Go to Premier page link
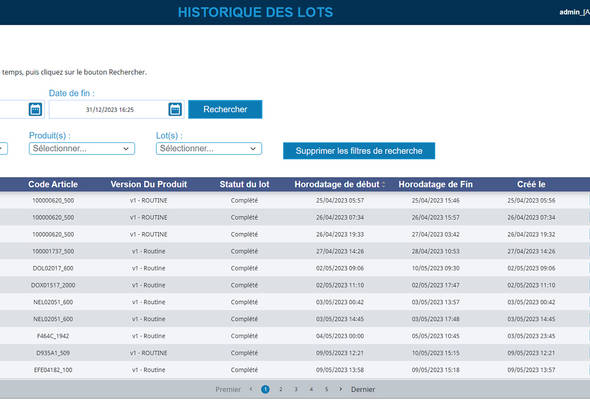The image size is (590, 408). pyautogui.click(x=228, y=390)
